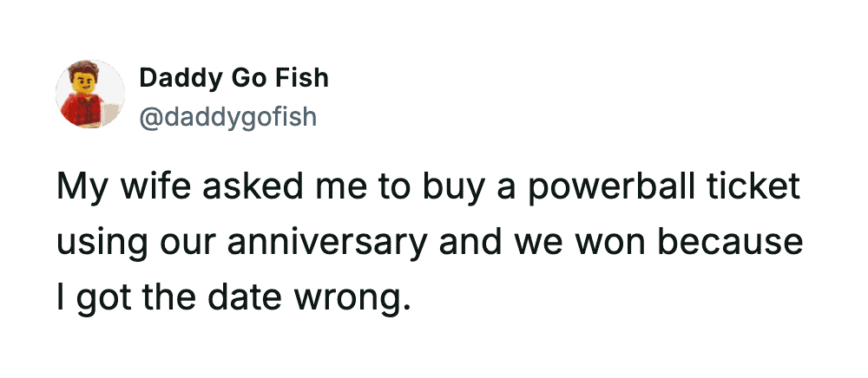
Task: Click the @daddygofish handle
Action: coord(227,115)
